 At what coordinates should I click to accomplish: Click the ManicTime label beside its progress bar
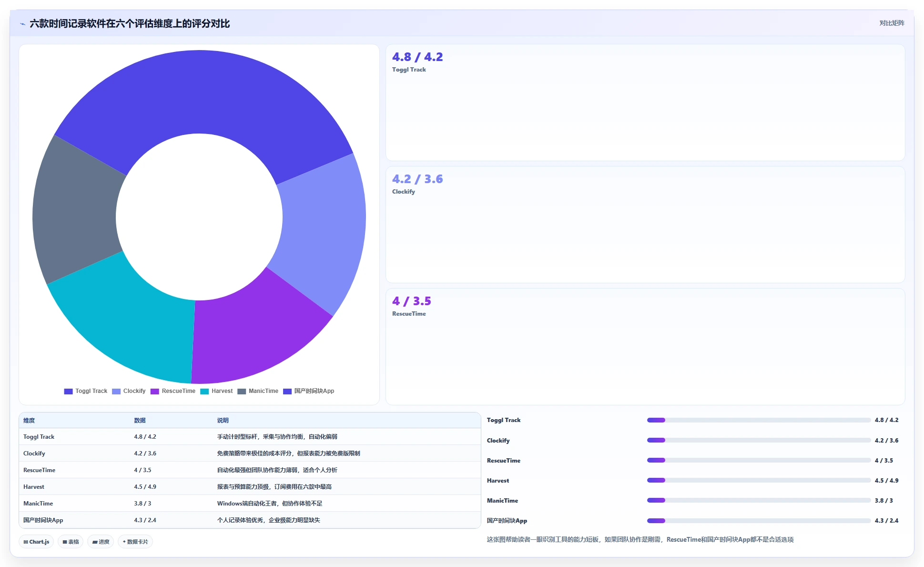pyautogui.click(x=502, y=501)
